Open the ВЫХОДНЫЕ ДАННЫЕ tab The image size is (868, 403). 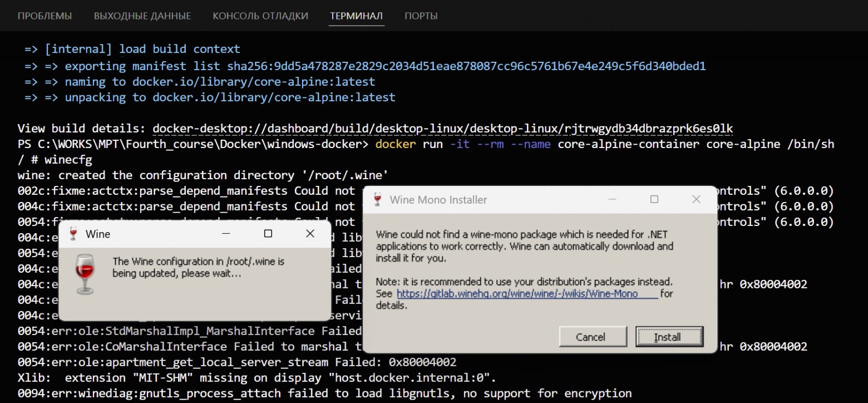[x=142, y=16]
